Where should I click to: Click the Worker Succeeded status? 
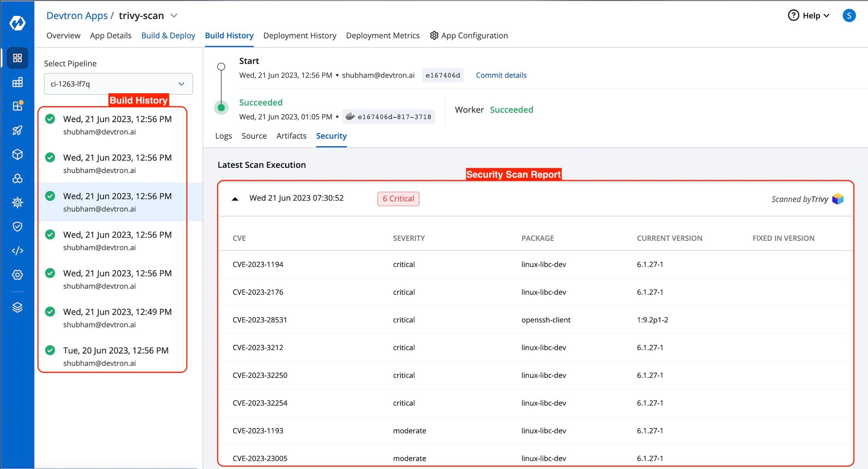point(512,110)
